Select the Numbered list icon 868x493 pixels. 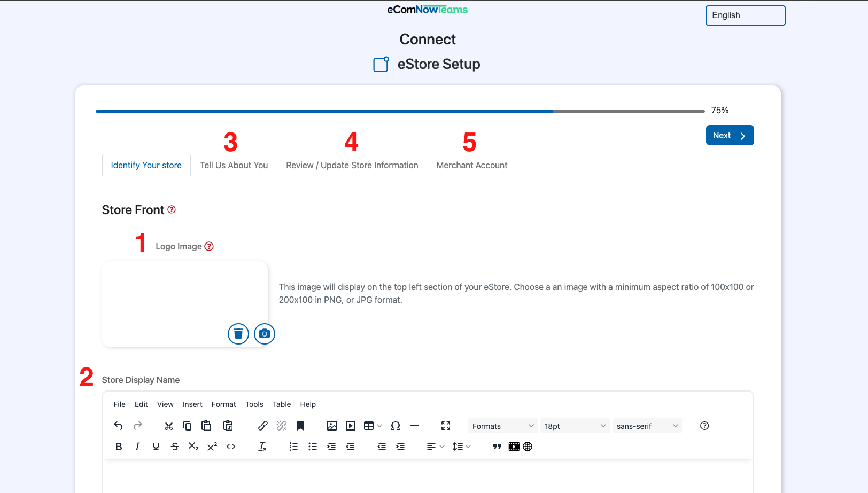tap(293, 447)
